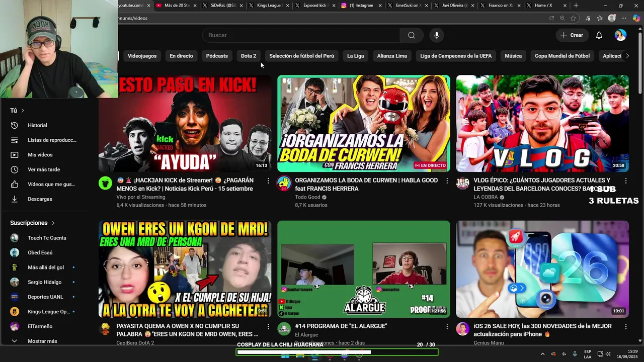Select the Pódcasts chip

point(217,56)
